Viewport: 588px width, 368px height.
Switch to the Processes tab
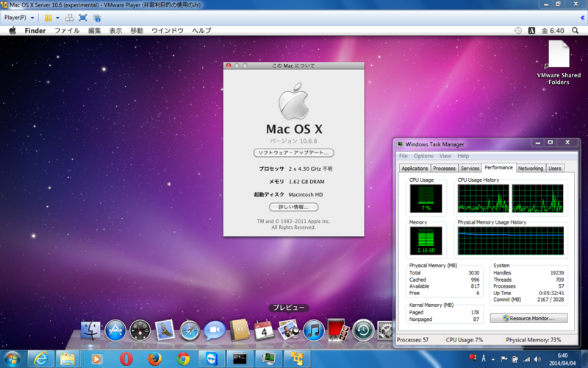[x=444, y=169]
